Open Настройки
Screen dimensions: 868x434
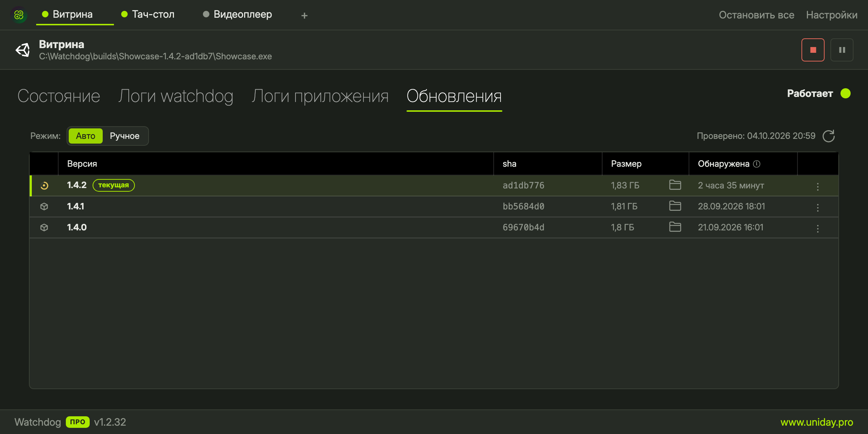click(832, 15)
